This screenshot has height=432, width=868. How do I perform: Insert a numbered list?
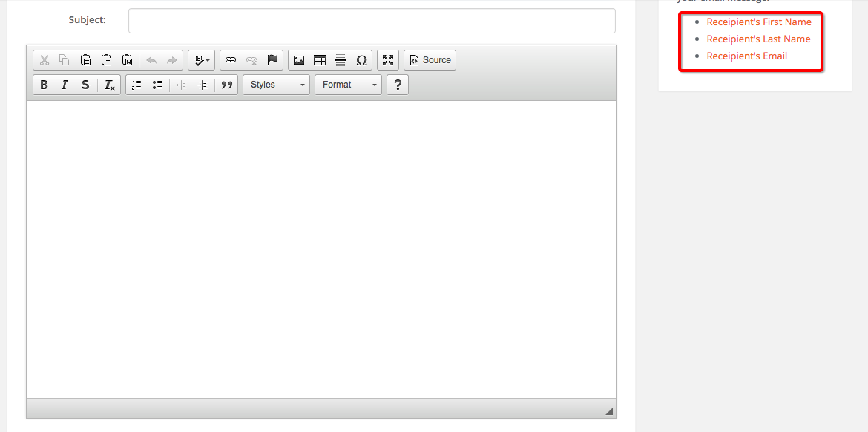click(x=137, y=85)
